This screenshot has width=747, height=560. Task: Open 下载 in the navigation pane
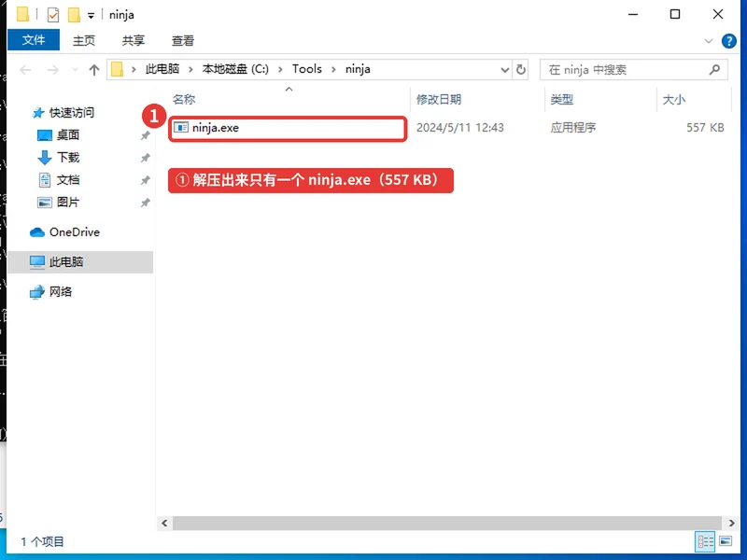tap(68, 158)
